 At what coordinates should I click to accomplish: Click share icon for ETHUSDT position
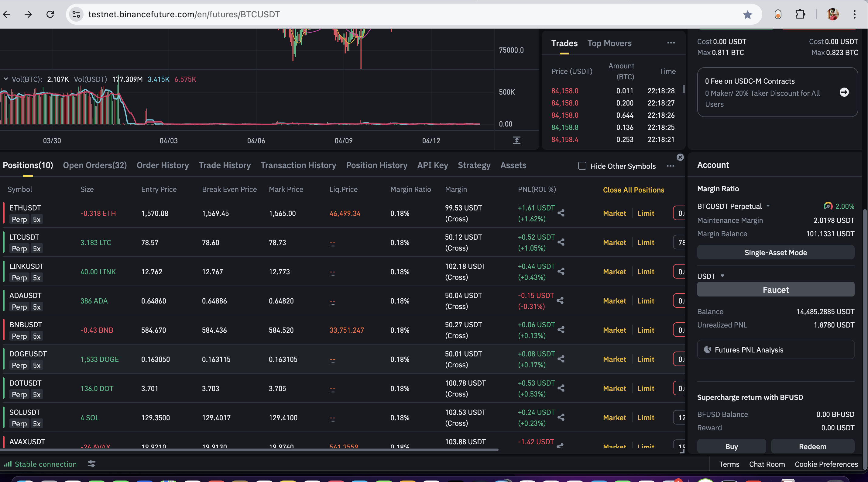561,213
